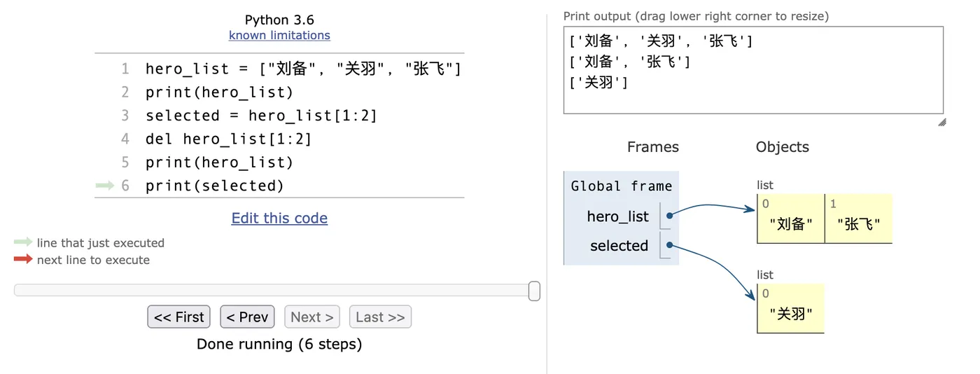
Task: Click the selected variable pointer dot
Action: 670,246
